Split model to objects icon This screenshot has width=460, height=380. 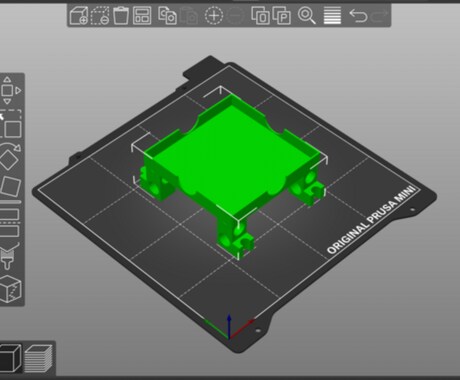pyautogui.click(x=260, y=16)
